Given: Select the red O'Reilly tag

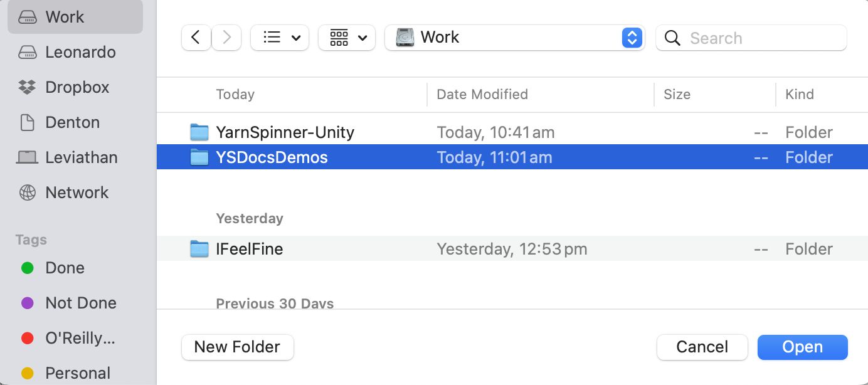Looking at the screenshot, I should pos(80,338).
